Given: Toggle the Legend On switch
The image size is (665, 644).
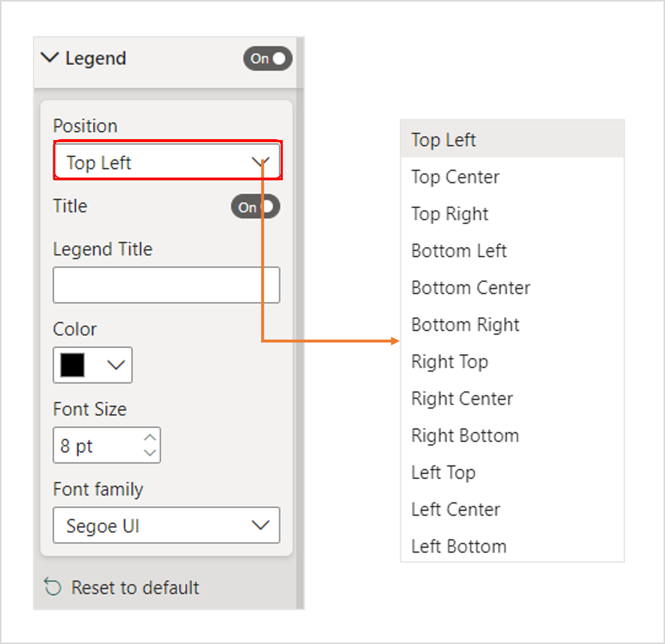Looking at the screenshot, I should click(267, 59).
